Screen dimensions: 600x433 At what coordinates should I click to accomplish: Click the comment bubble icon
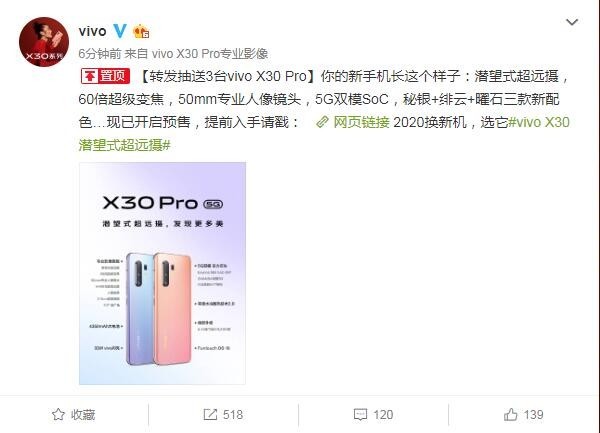[360, 415]
